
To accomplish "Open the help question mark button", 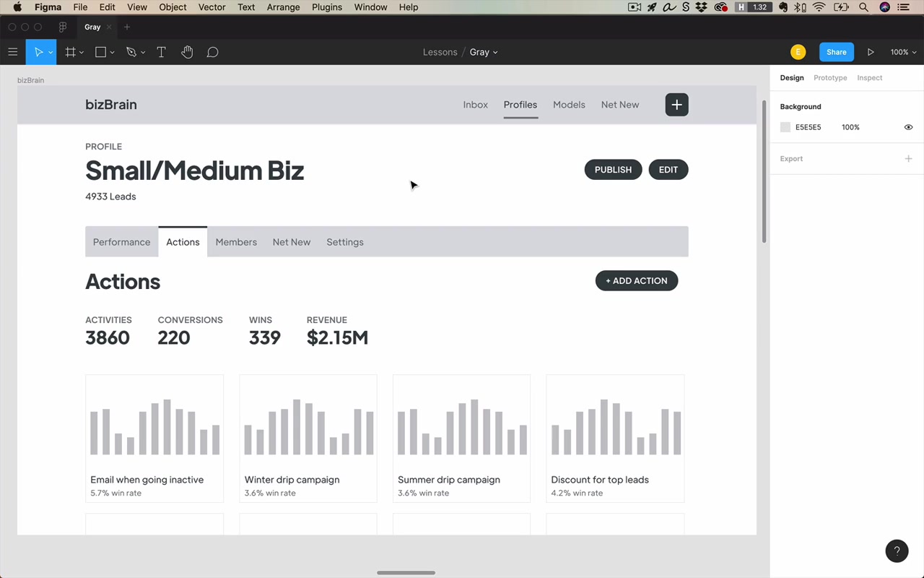I will click(897, 551).
